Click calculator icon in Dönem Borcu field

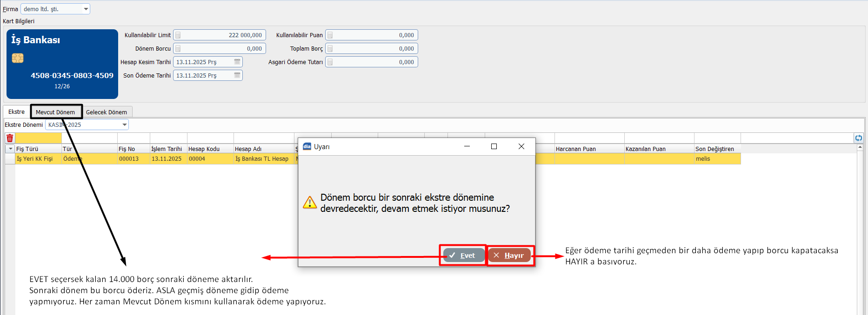[178, 49]
